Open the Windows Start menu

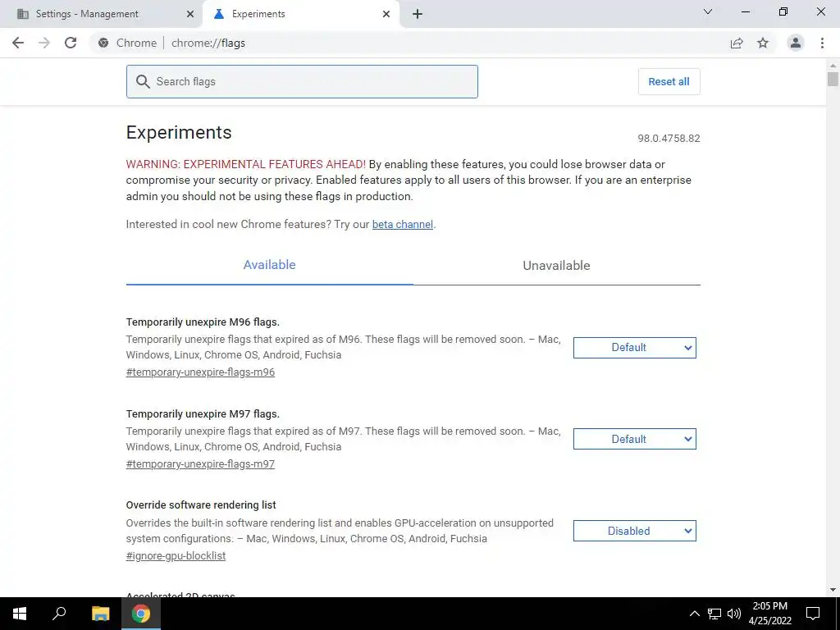pos(20,614)
